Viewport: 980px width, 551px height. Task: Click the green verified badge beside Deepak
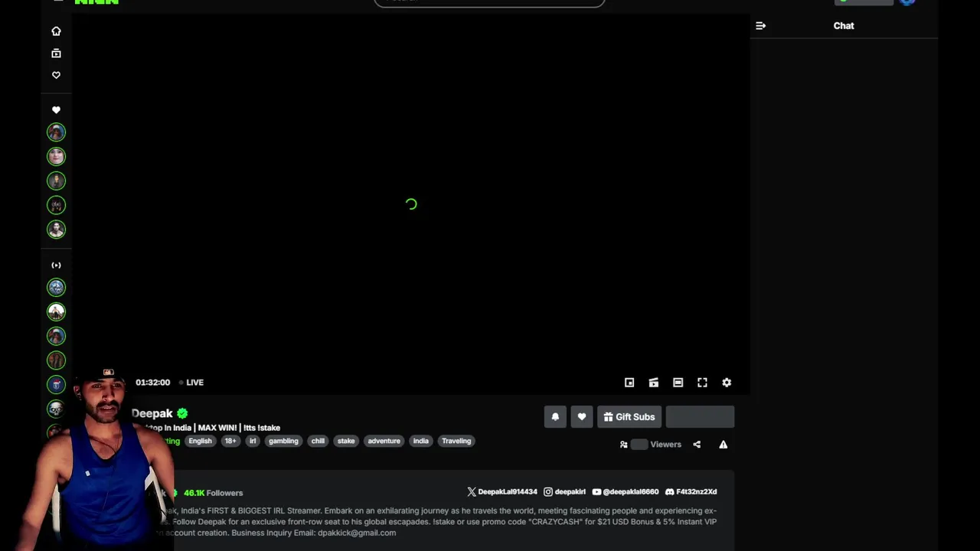tap(182, 413)
